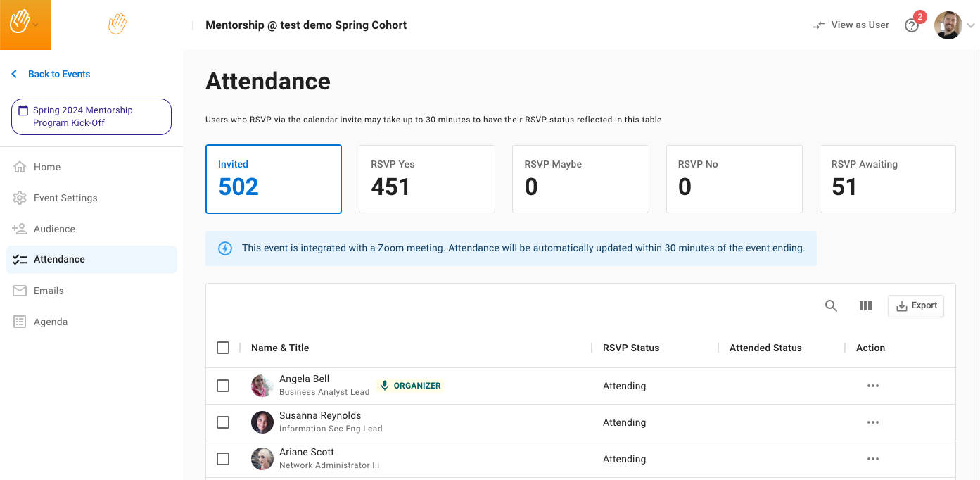The image size is (980, 480).
Task: Click Ariane Scott's profile avatar
Action: (262, 459)
